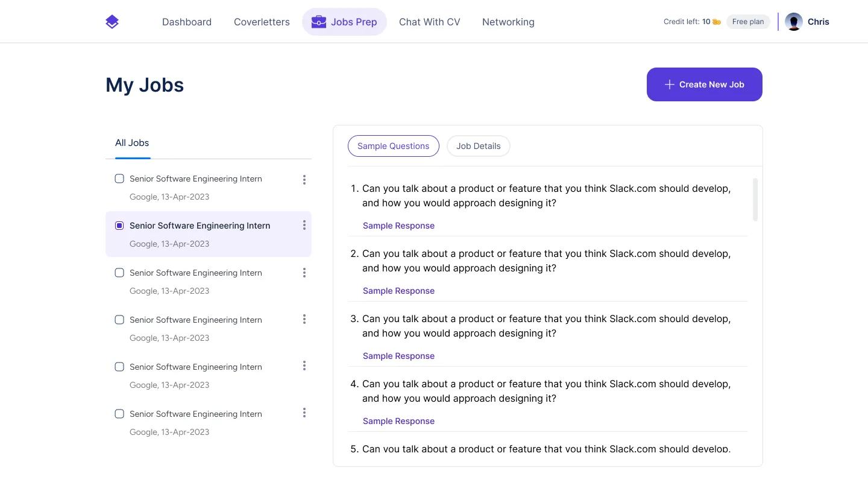Click the questions panel scrollbar thumb
This screenshot has width=868, height=497.
(755, 200)
